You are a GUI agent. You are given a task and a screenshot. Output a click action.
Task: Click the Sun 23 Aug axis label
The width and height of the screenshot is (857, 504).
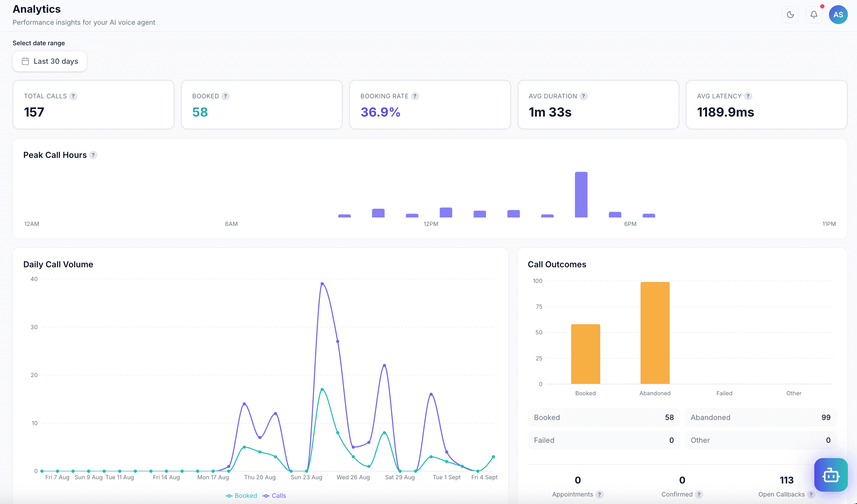[306, 477]
